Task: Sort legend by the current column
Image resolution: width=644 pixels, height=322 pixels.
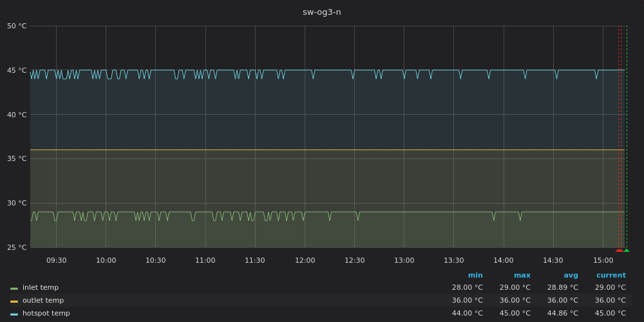Action: (611, 276)
